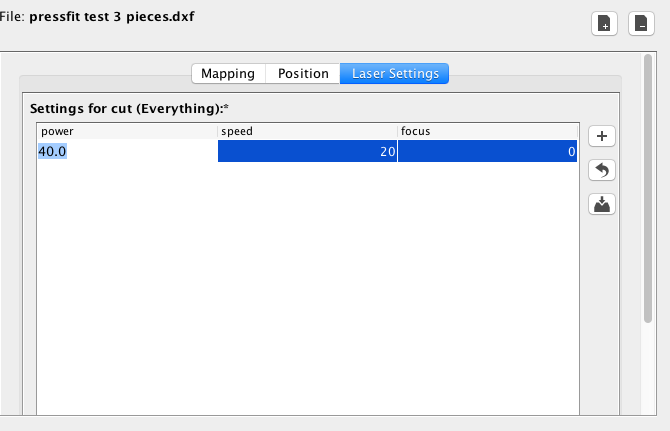670x431 pixels.
Task: Click the divider between speed and focus headers
Action: [x=398, y=131]
